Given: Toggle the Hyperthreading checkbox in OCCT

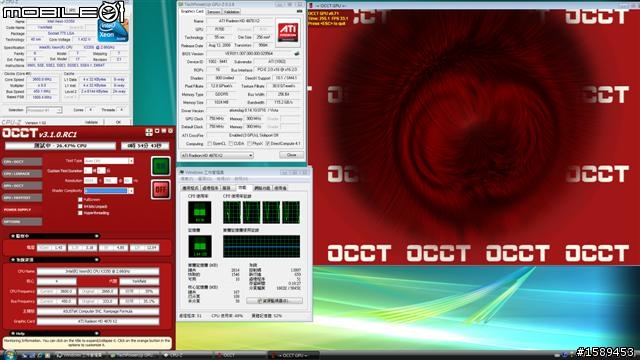Looking at the screenshot, I should [x=80, y=213].
